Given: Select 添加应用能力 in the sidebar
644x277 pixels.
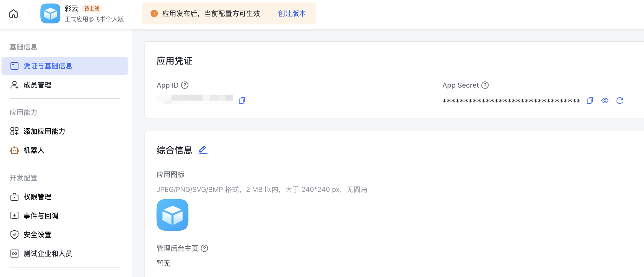Looking at the screenshot, I should pos(44,131).
